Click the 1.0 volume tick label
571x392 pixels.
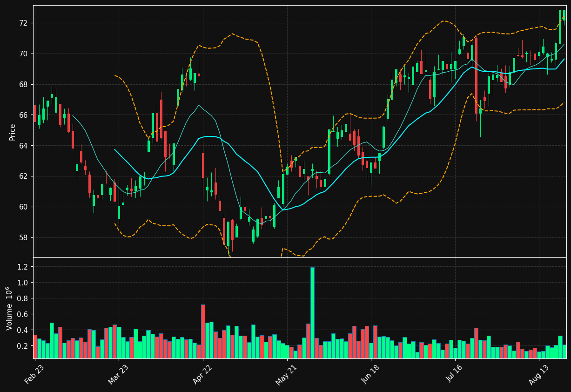[x=23, y=283]
